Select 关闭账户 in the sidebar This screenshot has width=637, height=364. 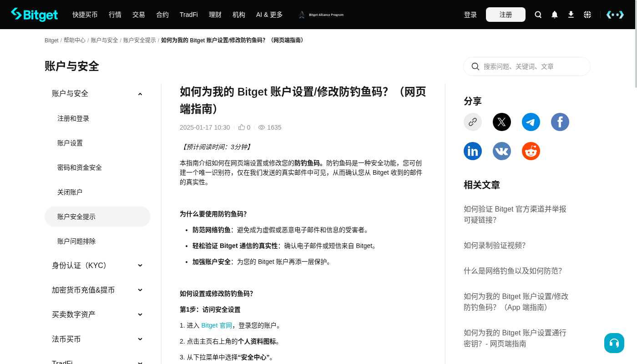coord(70,192)
